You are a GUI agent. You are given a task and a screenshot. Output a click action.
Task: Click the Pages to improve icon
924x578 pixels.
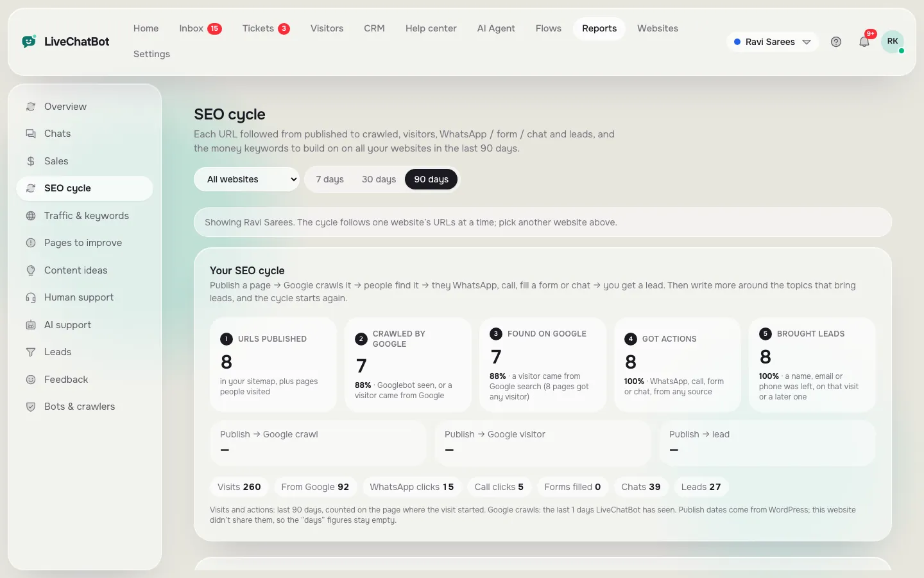[31, 243]
